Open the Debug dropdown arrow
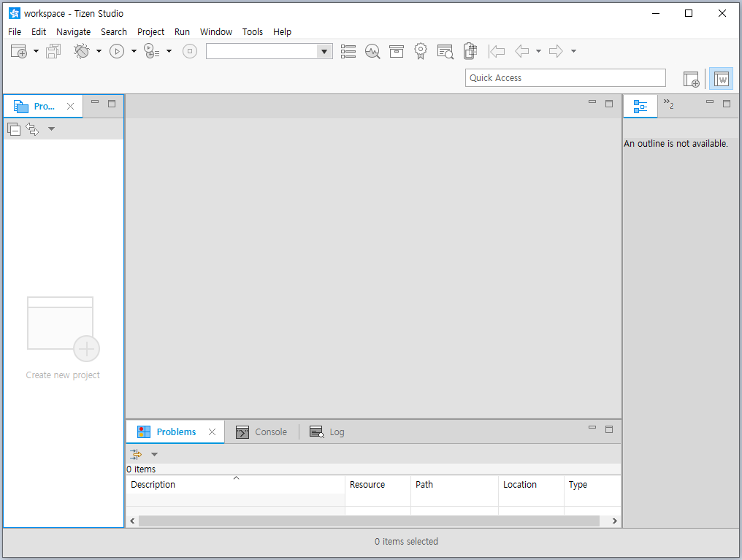742x560 pixels. [99, 51]
